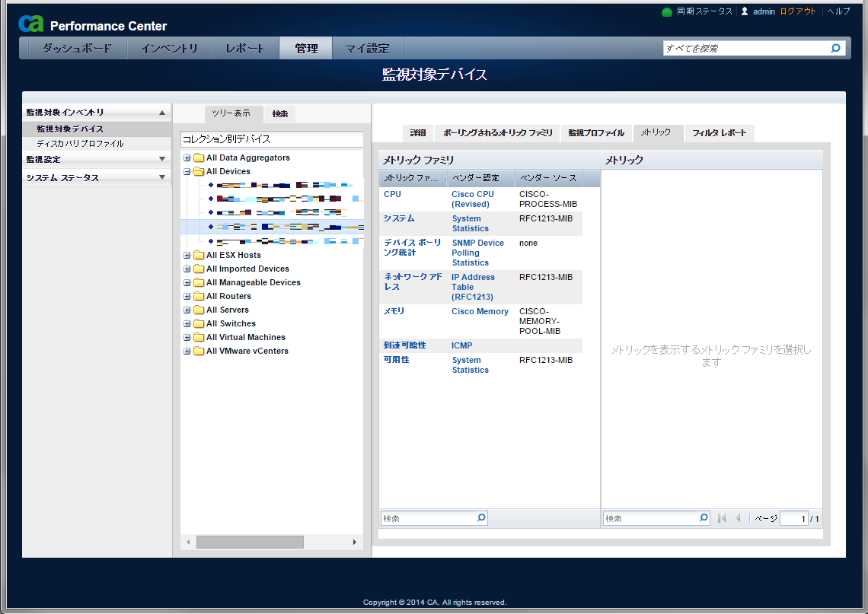The width and height of the screenshot is (868, 614).
Task: Click the search icon under metric family list
Action: point(481,518)
